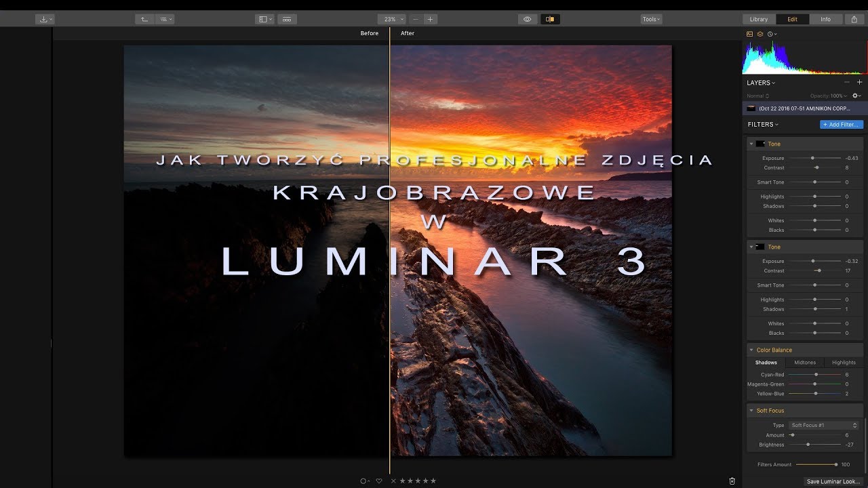This screenshot has height=488, width=868.
Task: Click the share/export icon
Action: tap(854, 19)
